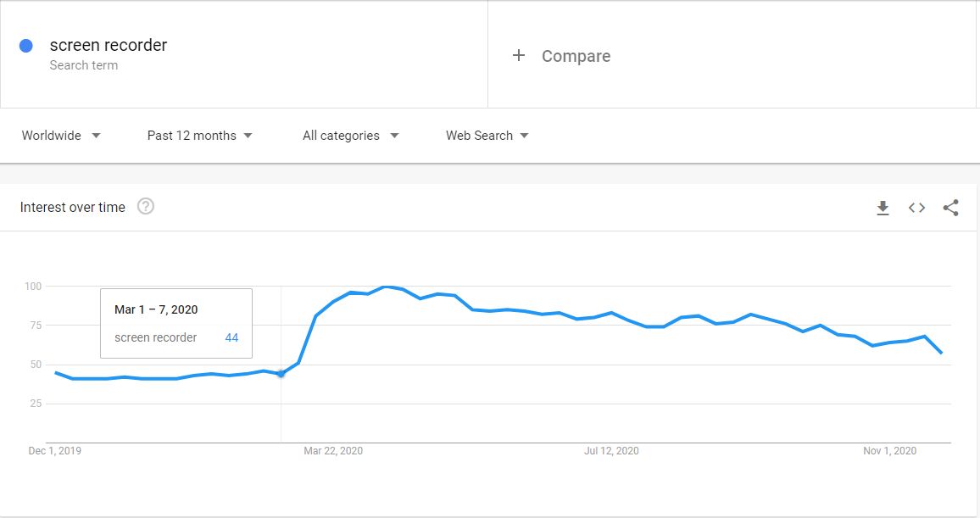Open the Interest over time help icon
Image resolution: width=980 pixels, height=518 pixels.
146,206
